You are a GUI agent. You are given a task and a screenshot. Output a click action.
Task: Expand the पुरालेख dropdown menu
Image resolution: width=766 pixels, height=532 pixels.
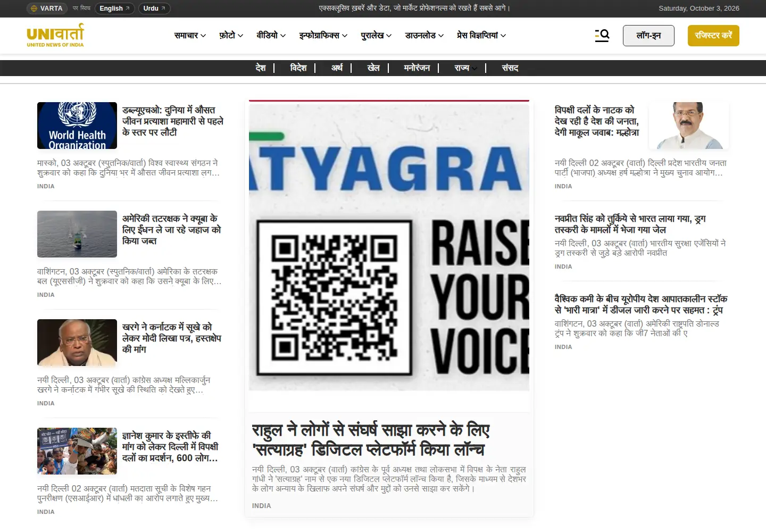[x=376, y=36]
